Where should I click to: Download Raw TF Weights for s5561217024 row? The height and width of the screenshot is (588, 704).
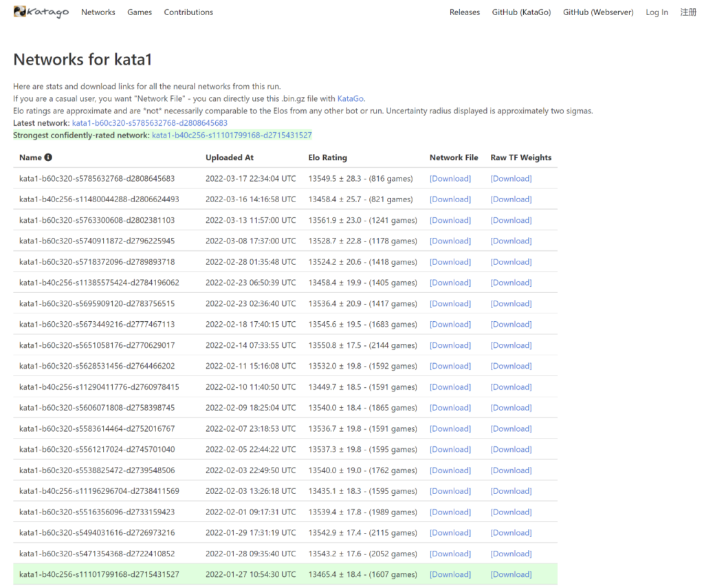pyautogui.click(x=511, y=449)
